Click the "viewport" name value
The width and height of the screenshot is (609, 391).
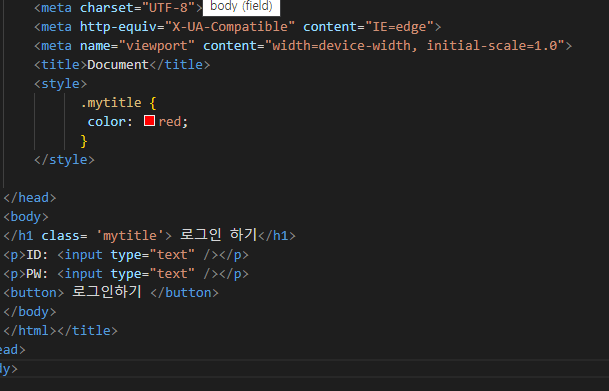pos(157,45)
